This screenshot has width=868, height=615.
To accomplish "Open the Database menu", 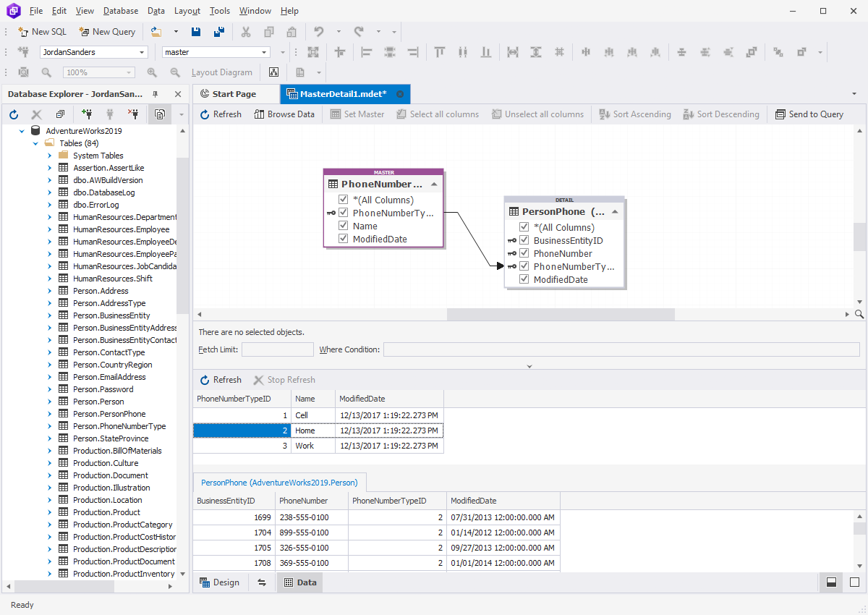I will point(120,10).
